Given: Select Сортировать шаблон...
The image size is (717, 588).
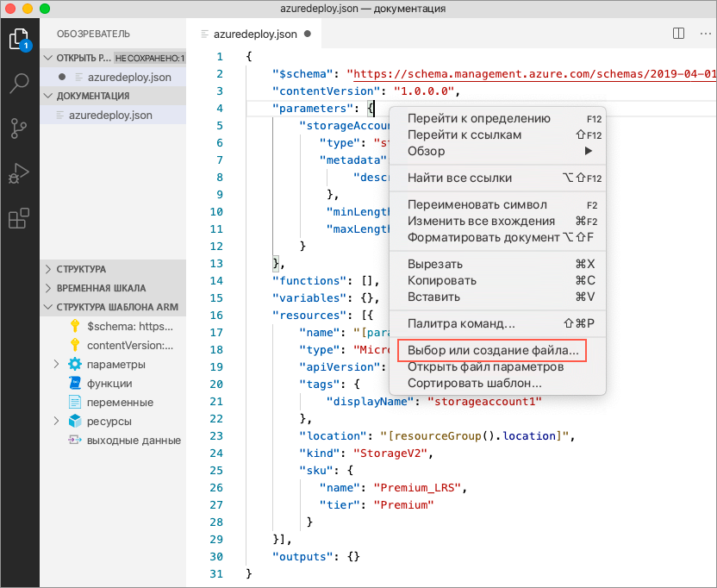Looking at the screenshot, I should [497, 384].
